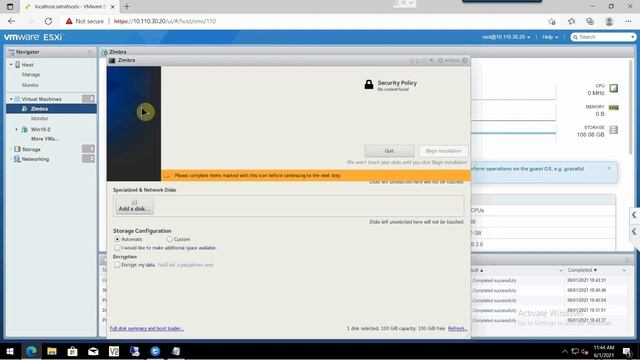Show hidden system tray icons
This screenshot has width=640, height=360.
(565, 351)
